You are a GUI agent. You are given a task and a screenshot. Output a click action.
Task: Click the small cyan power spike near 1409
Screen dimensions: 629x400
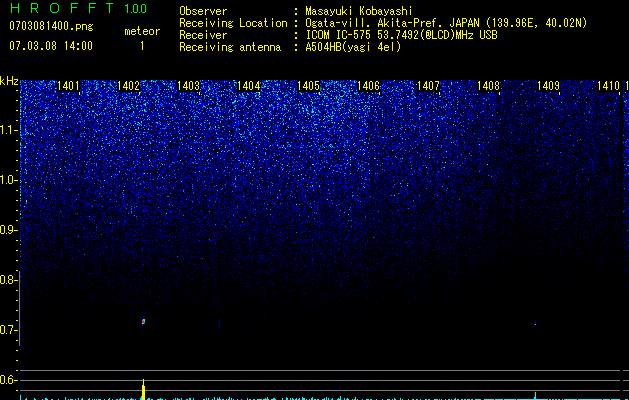[x=535, y=396]
